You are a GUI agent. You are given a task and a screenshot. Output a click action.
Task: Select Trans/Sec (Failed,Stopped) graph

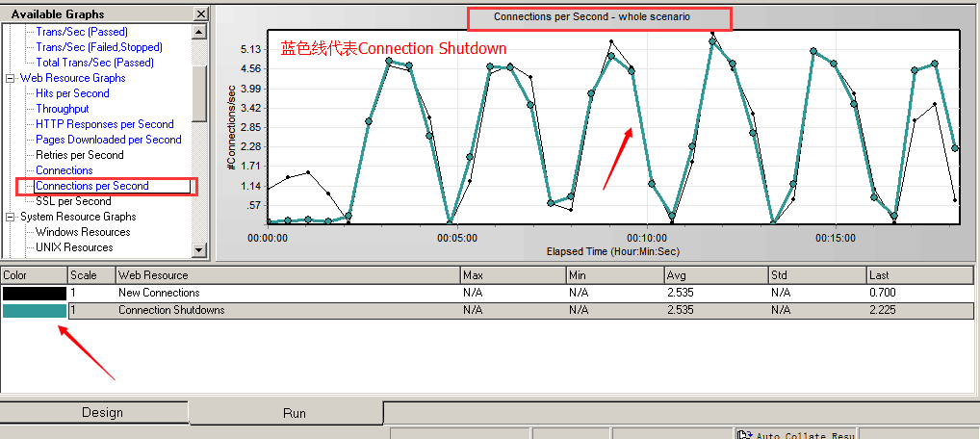pyautogui.click(x=99, y=47)
